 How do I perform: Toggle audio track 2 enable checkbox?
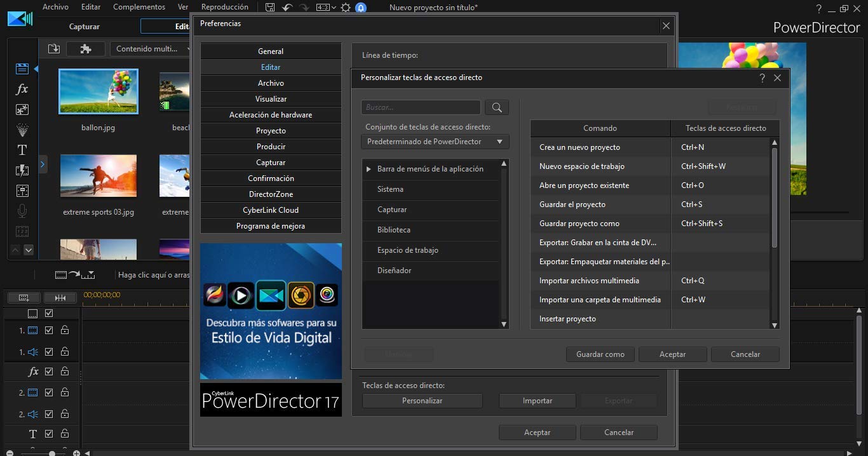click(x=49, y=414)
